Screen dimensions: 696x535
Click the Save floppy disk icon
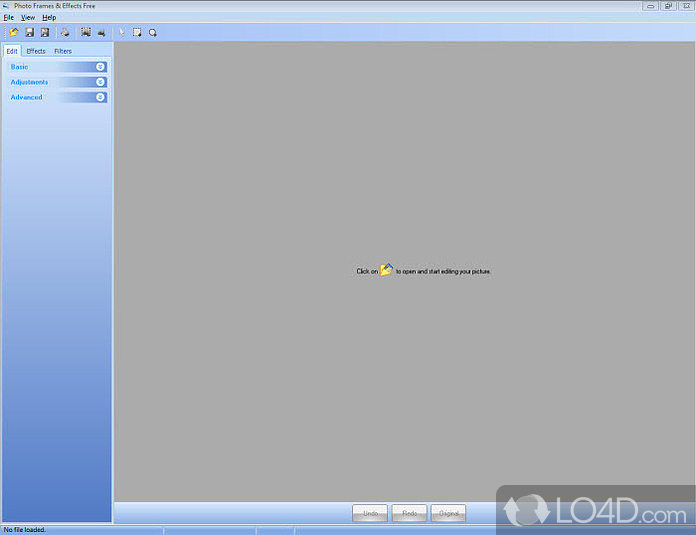30,32
